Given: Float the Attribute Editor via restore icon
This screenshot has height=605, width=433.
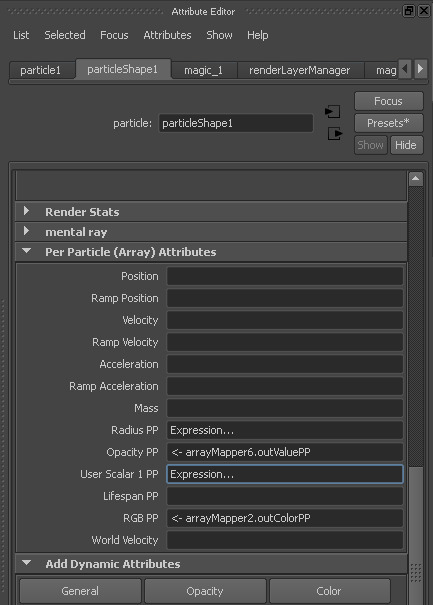Looking at the screenshot, I should click(x=409, y=11).
